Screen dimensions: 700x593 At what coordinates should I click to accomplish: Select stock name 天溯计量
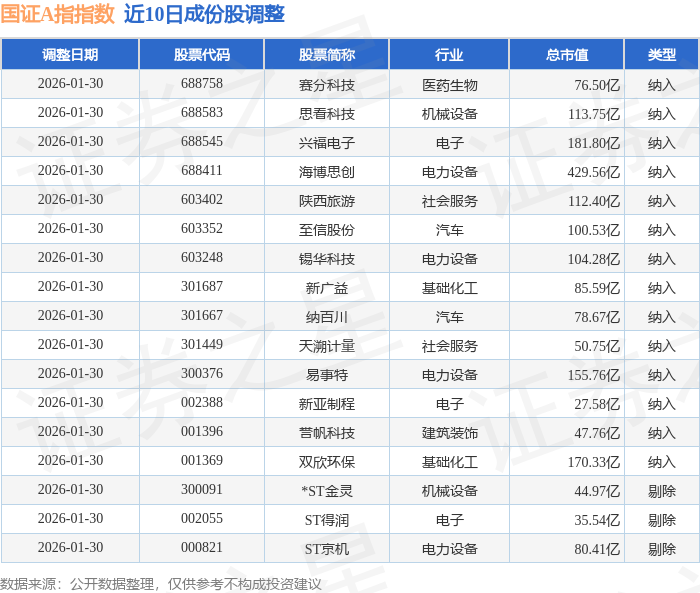327,346
